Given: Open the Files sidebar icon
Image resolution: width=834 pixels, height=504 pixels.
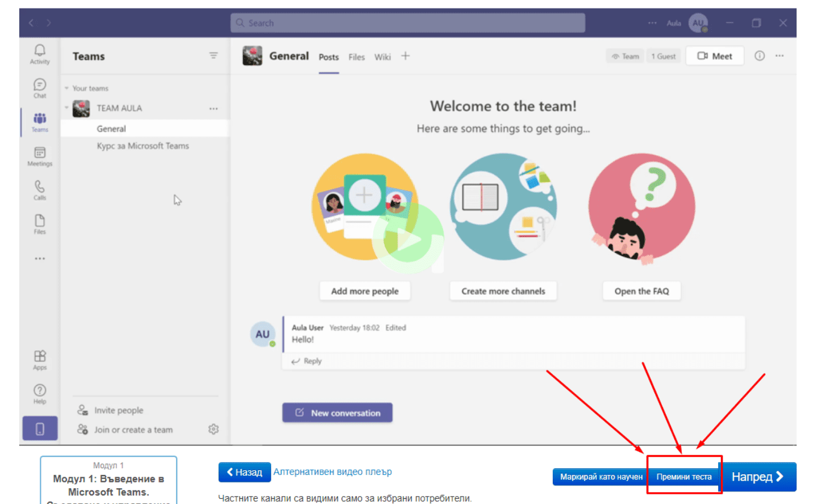Looking at the screenshot, I should [x=40, y=224].
